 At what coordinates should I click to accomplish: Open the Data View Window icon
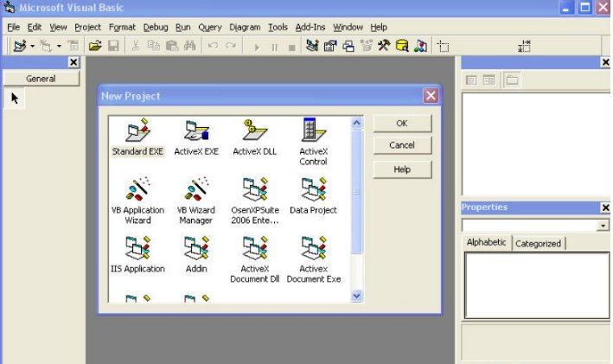point(402,46)
